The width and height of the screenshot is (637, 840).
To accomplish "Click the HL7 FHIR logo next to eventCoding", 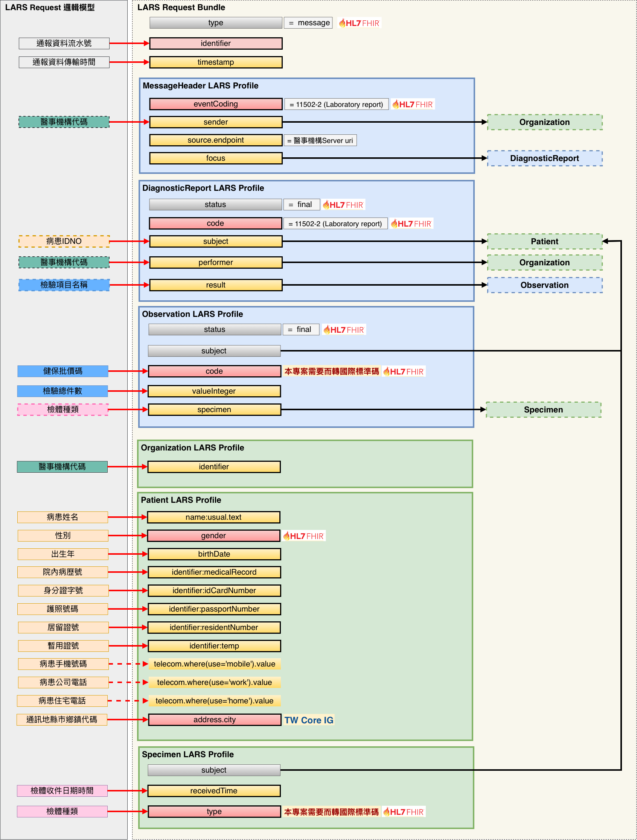I will [x=413, y=104].
